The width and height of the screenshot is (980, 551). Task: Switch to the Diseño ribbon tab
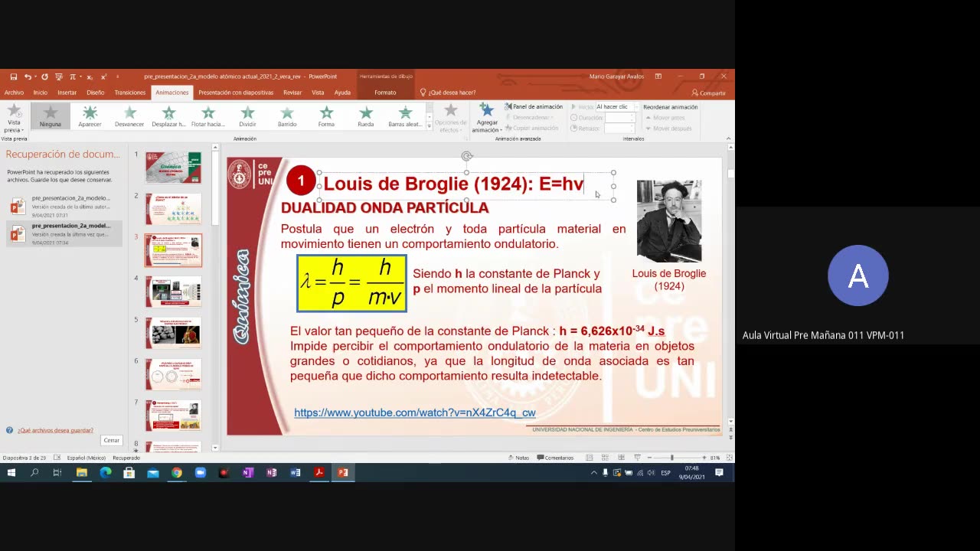pyautogui.click(x=96, y=93)
